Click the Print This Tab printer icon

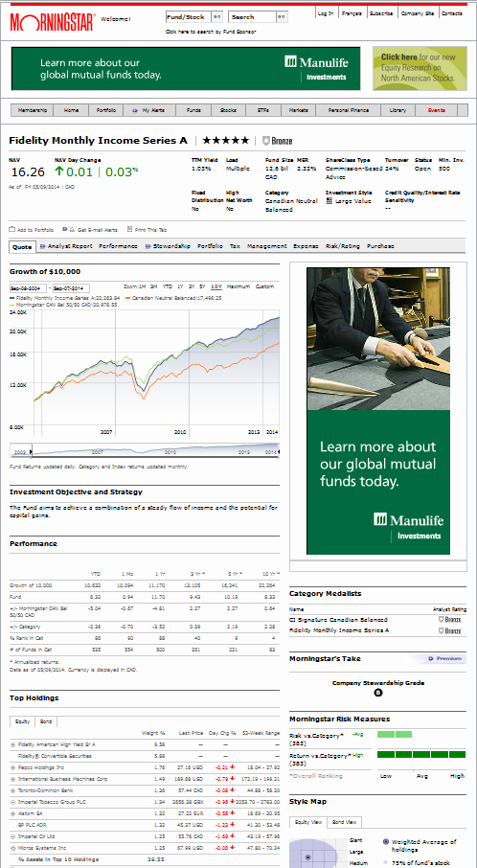coord(129,229)
